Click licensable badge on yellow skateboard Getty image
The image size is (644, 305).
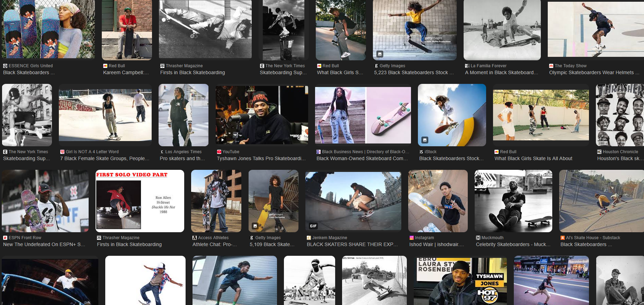pos(255,226)
